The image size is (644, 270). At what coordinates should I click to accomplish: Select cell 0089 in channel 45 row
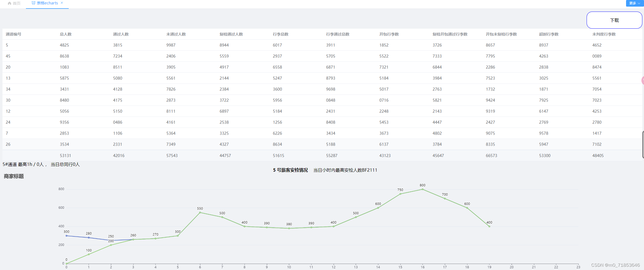pos(597,56)
